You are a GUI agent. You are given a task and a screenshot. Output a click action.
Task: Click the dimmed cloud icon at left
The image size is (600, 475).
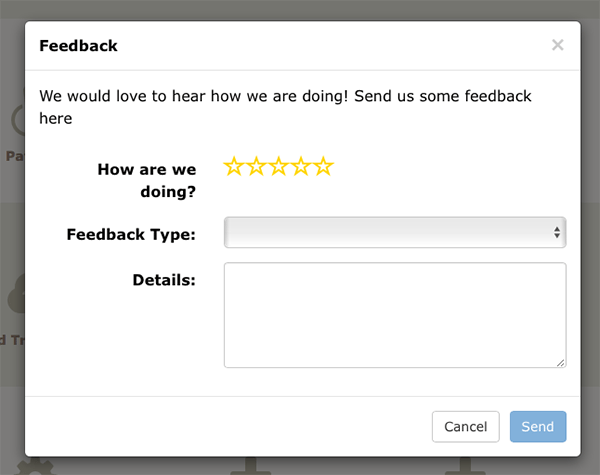tap(16, 294)
